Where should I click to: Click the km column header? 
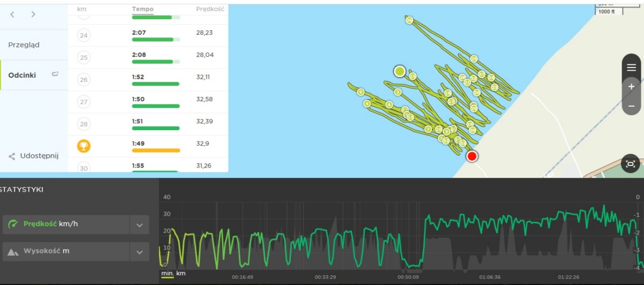[x=81, y=9]
